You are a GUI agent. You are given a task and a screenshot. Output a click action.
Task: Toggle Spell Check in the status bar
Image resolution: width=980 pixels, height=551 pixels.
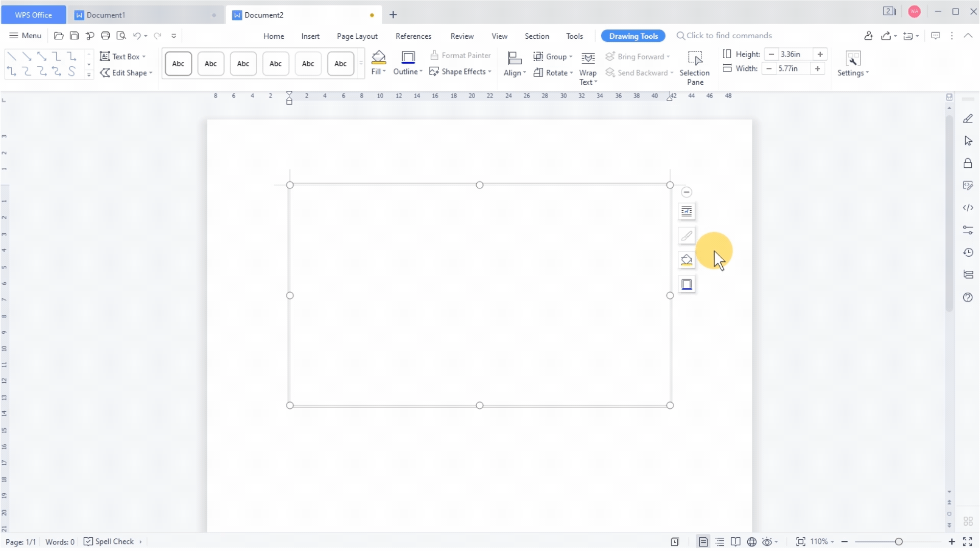tap(112, 541)
